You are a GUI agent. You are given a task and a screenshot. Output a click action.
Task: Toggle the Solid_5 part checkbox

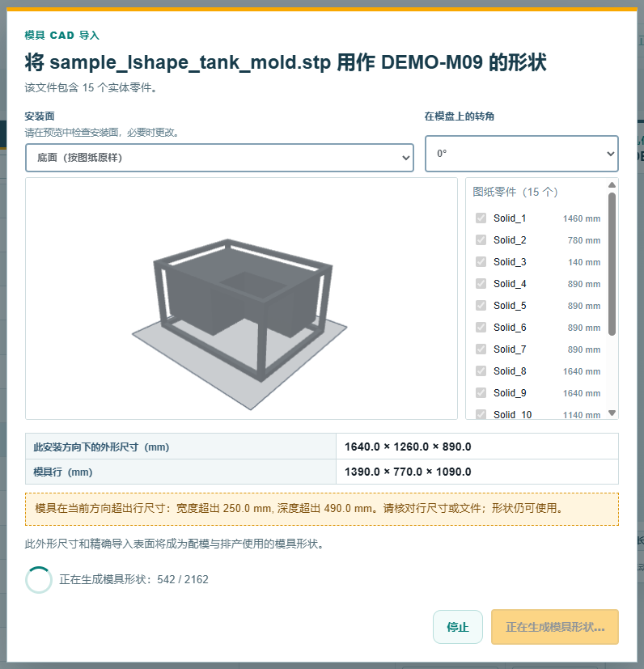481,305
